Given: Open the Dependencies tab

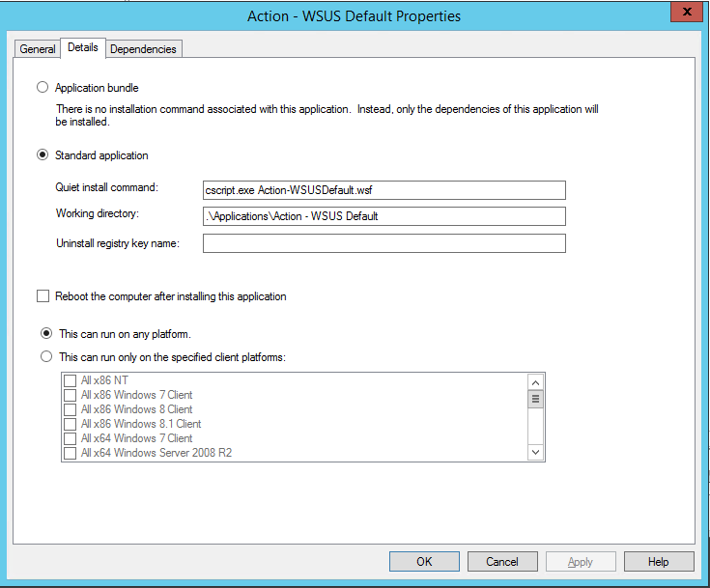Looking at the screenshot, I should click(143, 49).
